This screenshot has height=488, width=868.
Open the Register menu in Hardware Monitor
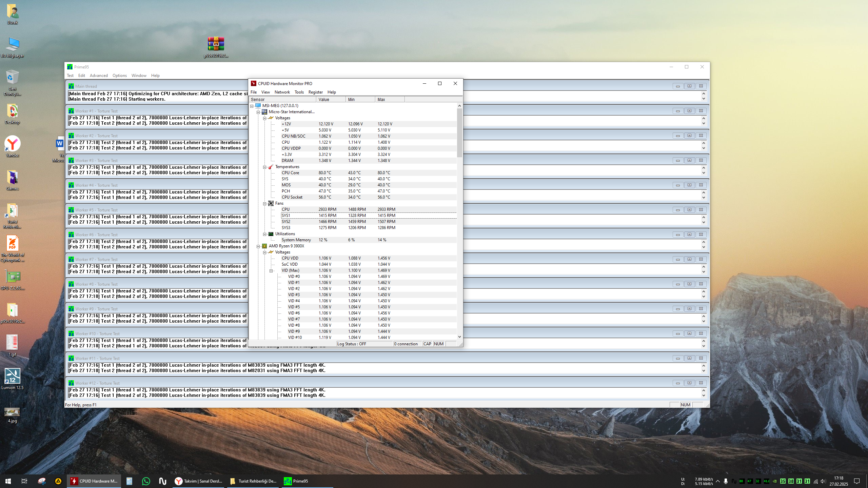[x=315, y=92]
